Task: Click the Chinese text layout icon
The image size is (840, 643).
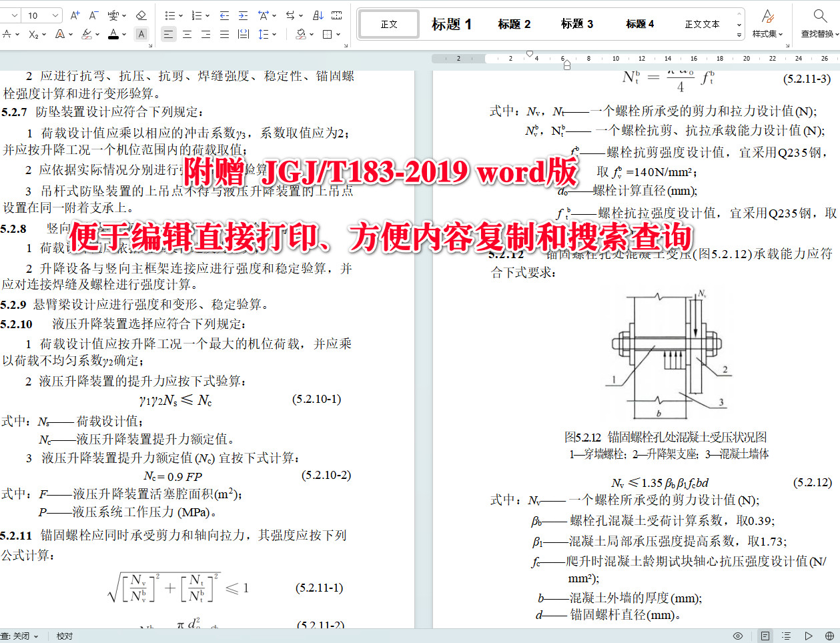Action: point(263,15)
